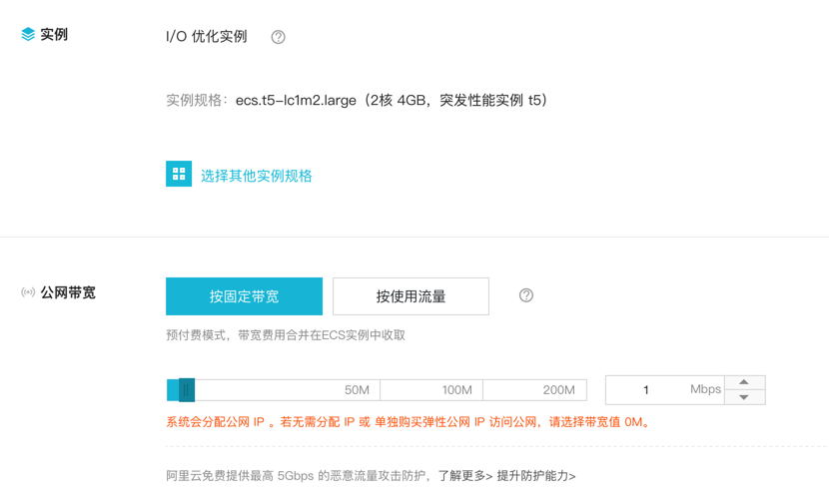The image size is (829, 504).
Task: Open 选择其他实例规格 link
Action: (257, 176)
